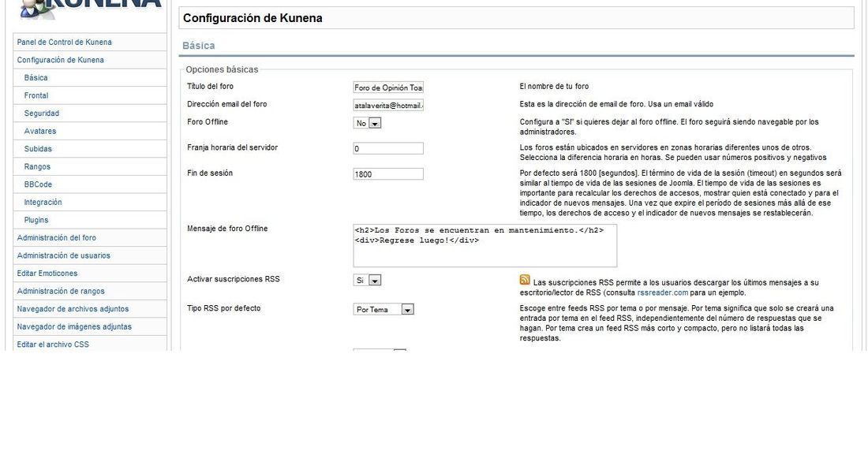This screenshot has width=868, height=473.
Task: Click the 'Tipo RSS por defecto' label
Action: click(x=223, y=308)
